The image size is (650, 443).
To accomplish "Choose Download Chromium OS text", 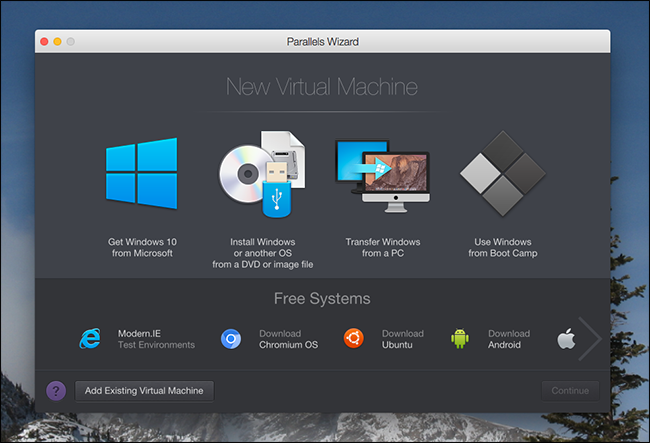I will [x=289, y=339].
